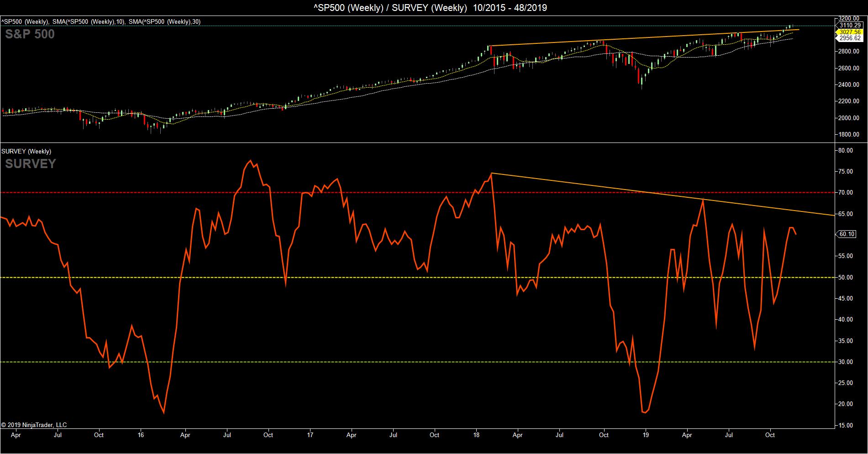Click the 3110.29 current price marker
Viewport: 868px width, 454px height.
(x=850, y=25)
